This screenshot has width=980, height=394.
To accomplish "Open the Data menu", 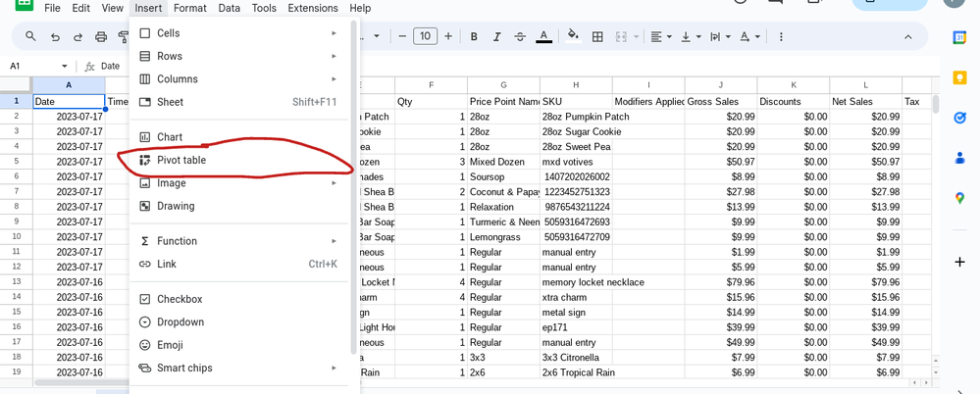I will (x=230, y=8).
